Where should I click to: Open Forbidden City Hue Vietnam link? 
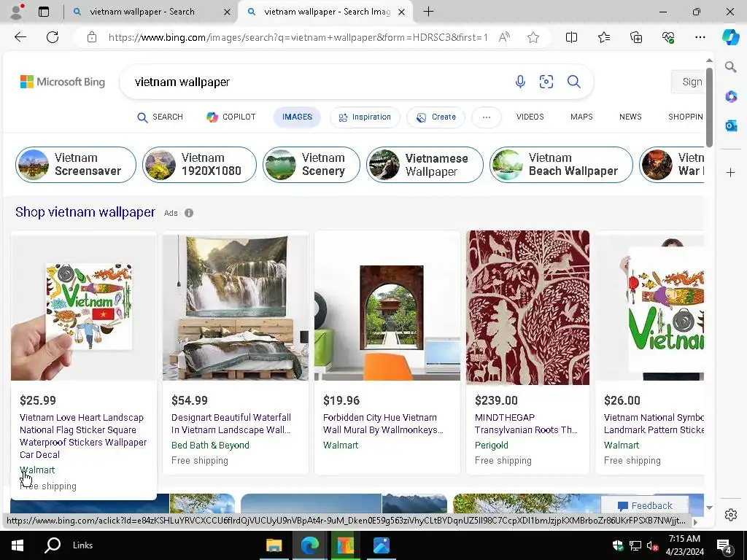click(383, 424)
